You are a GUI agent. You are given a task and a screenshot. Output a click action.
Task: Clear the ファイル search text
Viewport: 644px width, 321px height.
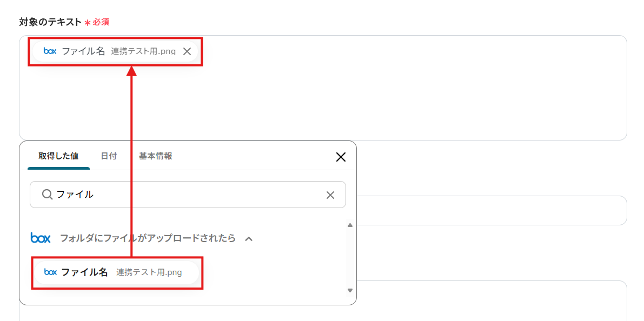coord(330,195)
